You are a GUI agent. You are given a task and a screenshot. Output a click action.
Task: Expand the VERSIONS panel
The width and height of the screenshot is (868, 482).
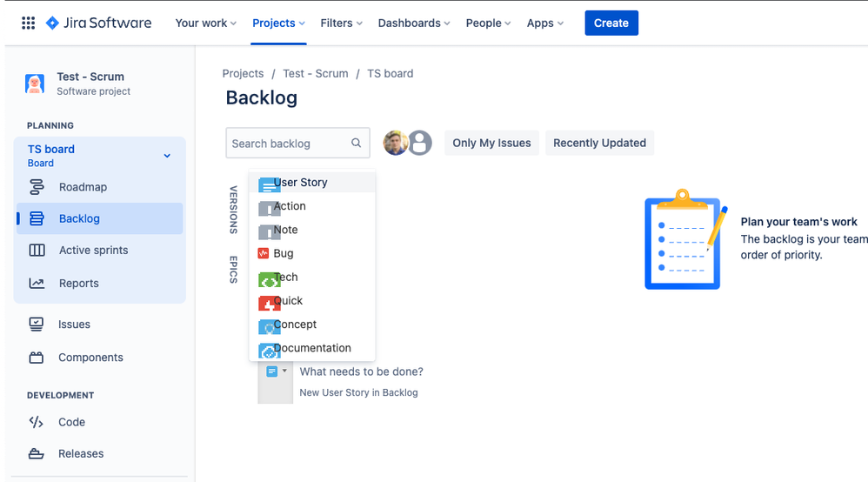point(233,210)
